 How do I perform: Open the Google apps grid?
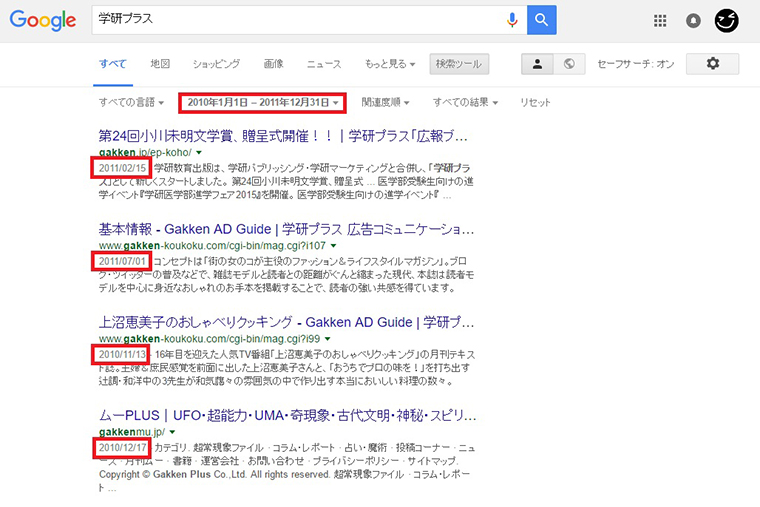[660, 20]
